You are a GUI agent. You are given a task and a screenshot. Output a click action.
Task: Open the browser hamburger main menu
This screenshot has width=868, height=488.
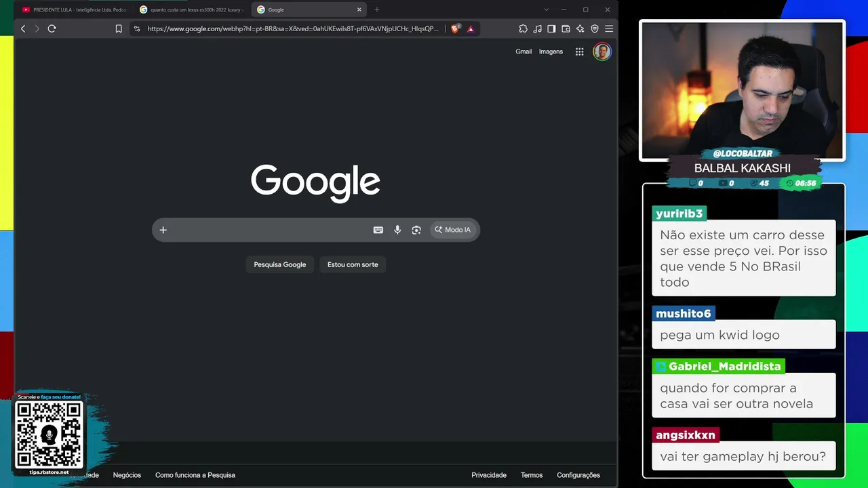pyautogui.click(x=609, y=28)
